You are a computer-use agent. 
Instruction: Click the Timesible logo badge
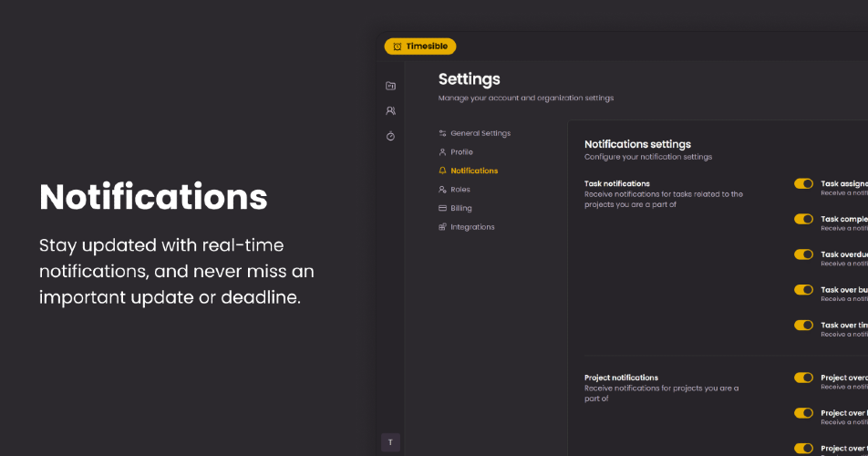click(x=420, y=47)
